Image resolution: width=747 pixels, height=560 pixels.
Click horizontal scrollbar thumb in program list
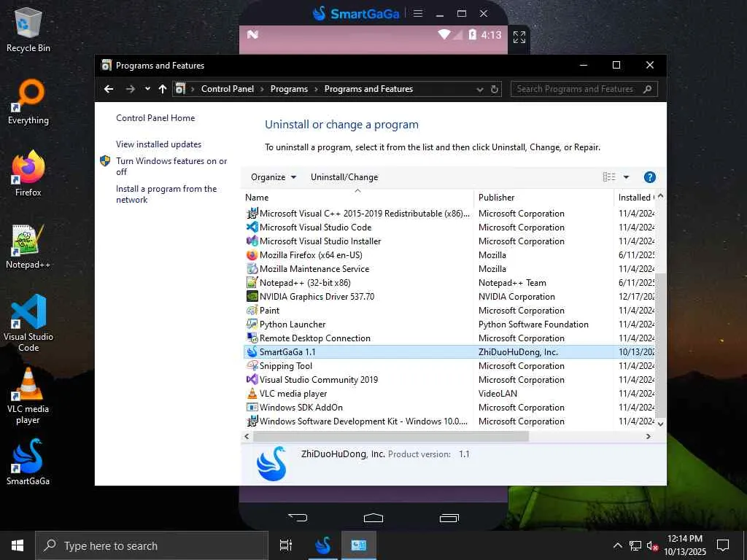click(x=391, y=436)
